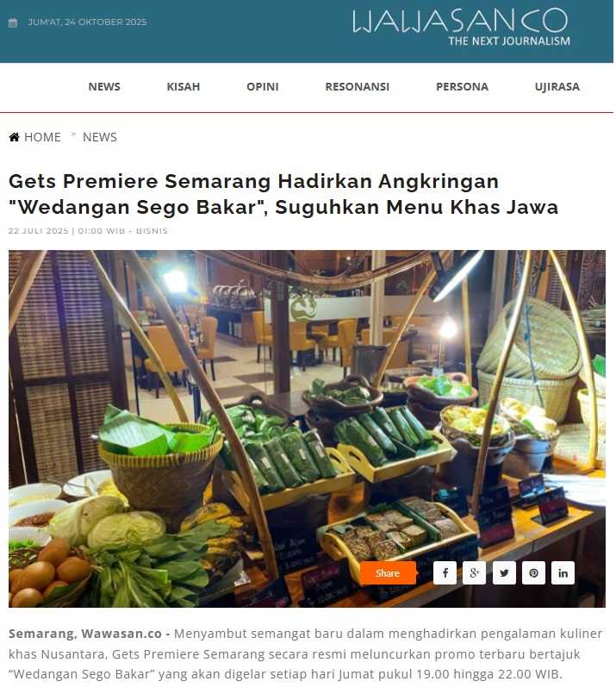The height and width of the screenshot is (700, 616).
Task: Click the calendar icon beside the date
Action: tap(13, 22)
